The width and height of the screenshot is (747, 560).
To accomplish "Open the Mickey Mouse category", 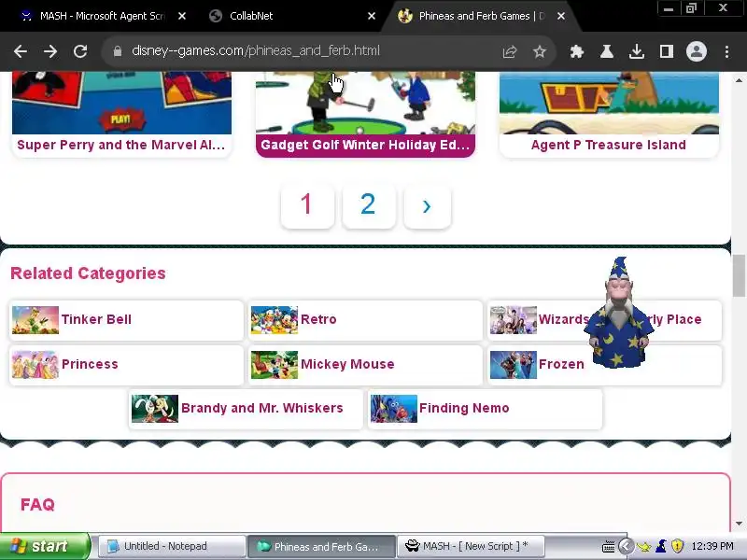I will point(365,364).
